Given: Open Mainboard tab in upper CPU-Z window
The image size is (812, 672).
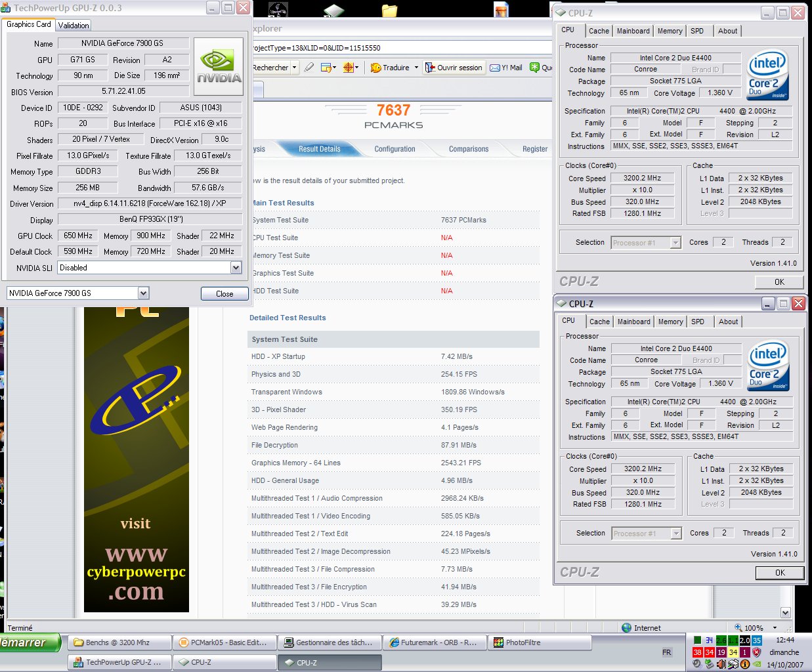Looking at the screenshot, I should [x=633, y=31].
